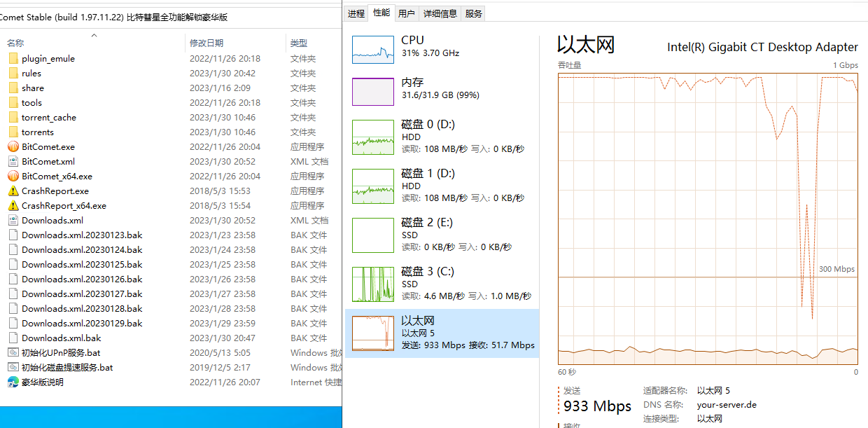Image resolution: width=868 pixels, height=428 pixels.
Task: Select the BitComet_x64.exe application icon
Action: click(x=13, y=177)
